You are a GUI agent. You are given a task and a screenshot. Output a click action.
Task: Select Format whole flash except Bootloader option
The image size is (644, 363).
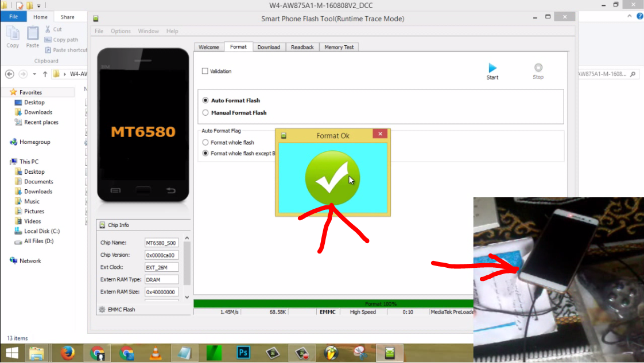pos(205,153)
